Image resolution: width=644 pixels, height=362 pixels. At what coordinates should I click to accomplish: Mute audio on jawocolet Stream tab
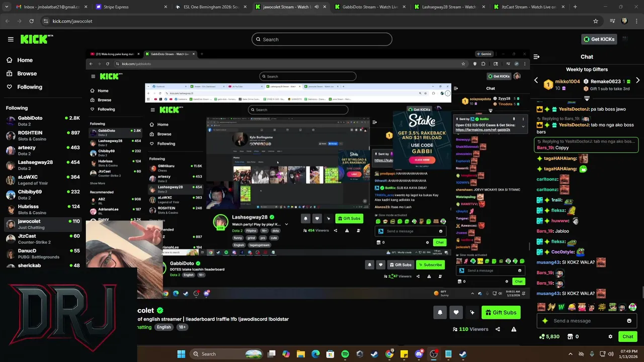coord(316,7)
